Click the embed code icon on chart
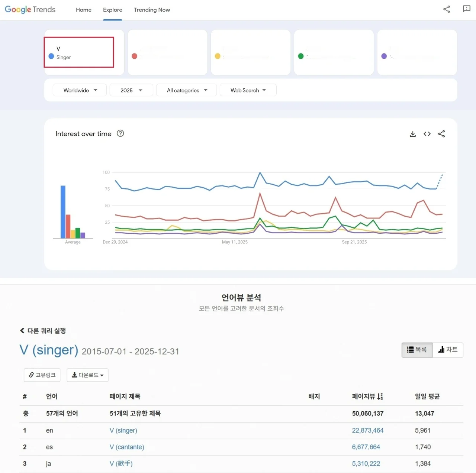The image size is (476, 473). coord(427,134)
